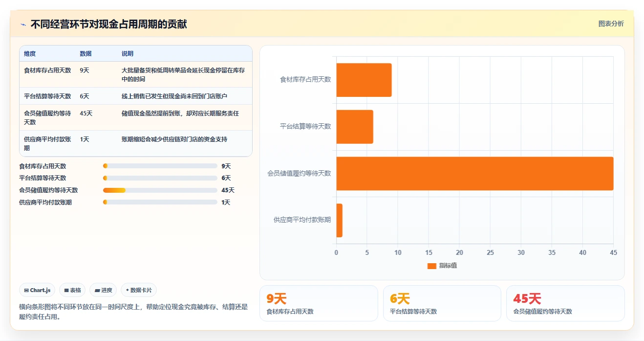
Task: Click the 食材库存占用天数 progress bar
Action: point(160,166)
